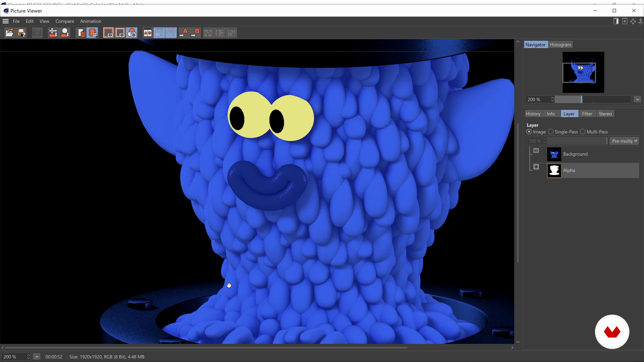Click the crosshair download toolbar icon

click(53, 33)
